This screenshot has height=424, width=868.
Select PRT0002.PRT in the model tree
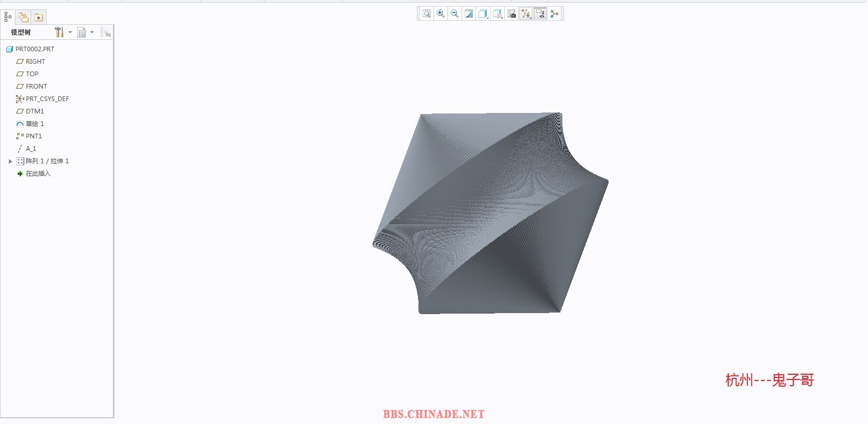[35, 49]
